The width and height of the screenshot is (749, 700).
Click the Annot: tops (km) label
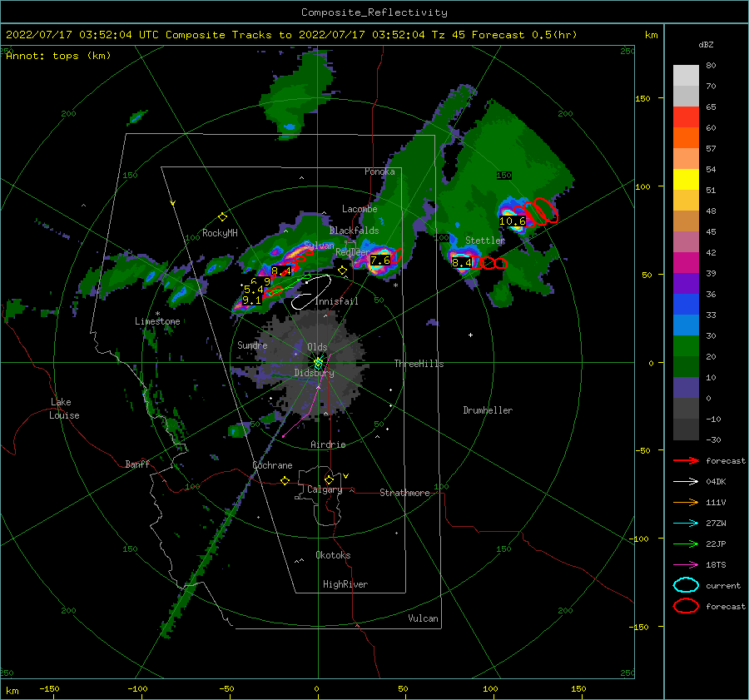(x=58, y=56)
